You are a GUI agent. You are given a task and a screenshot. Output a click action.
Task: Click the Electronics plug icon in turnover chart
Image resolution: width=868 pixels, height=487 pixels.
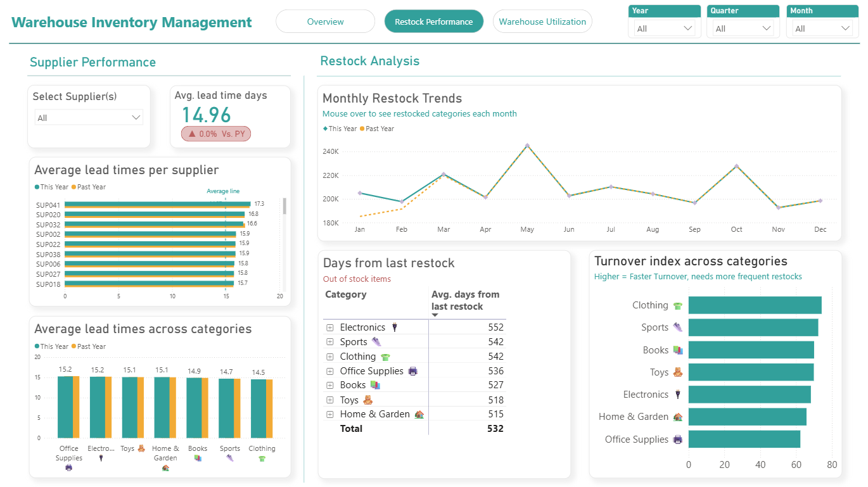pos(678,395)
